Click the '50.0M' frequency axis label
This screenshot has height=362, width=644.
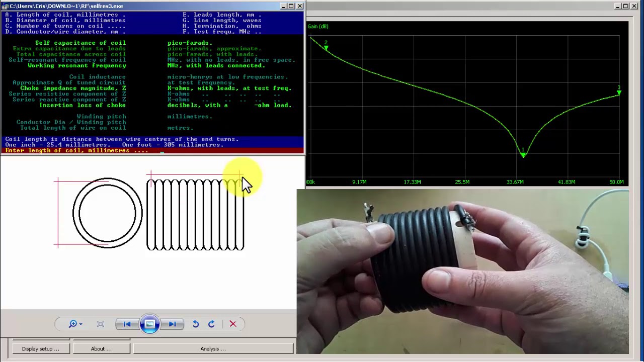(x=616, y=182)
